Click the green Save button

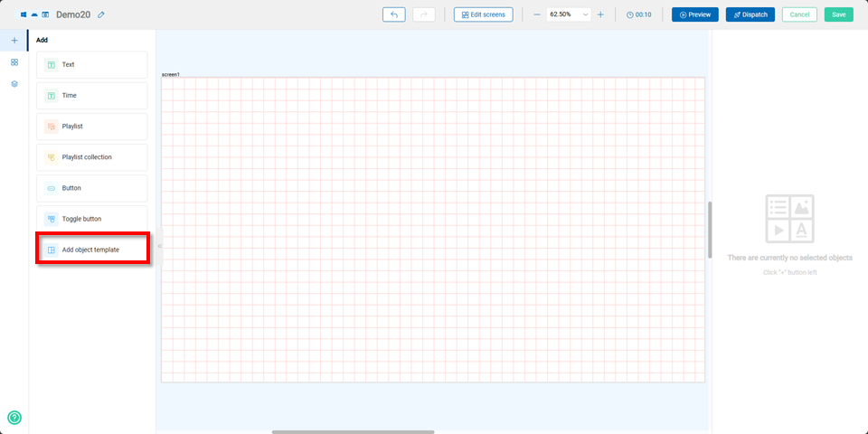[x=838, y=14]
